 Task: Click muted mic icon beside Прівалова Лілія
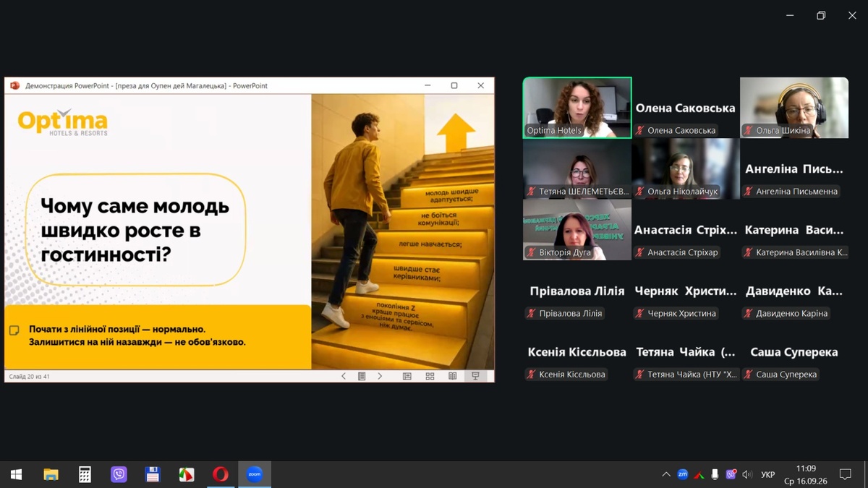click(x=532, y=314)
